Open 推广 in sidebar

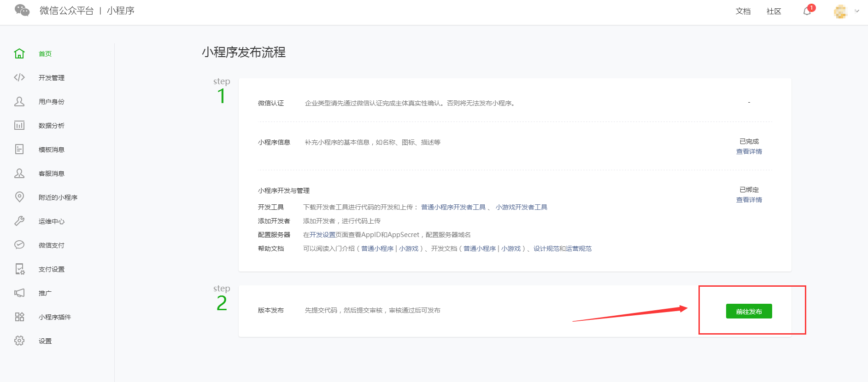tap(45, 293)
